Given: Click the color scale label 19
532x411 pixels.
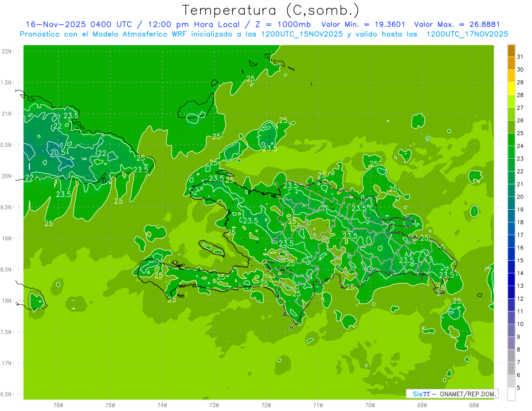Looking at the screenshot, I should 520,210.
